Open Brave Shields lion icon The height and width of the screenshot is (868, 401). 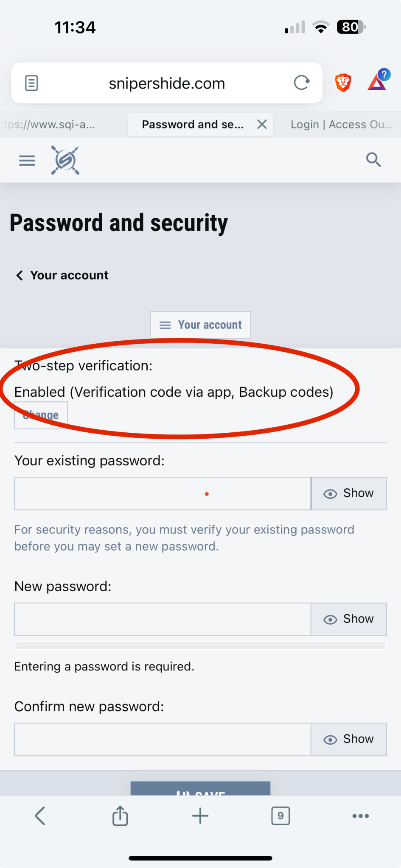tap(343, 83)
